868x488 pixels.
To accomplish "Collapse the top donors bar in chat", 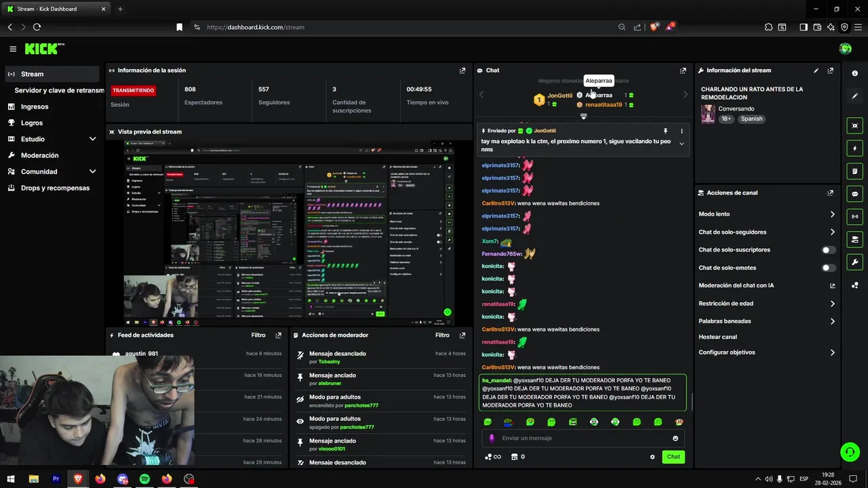I will pos(583,117).
